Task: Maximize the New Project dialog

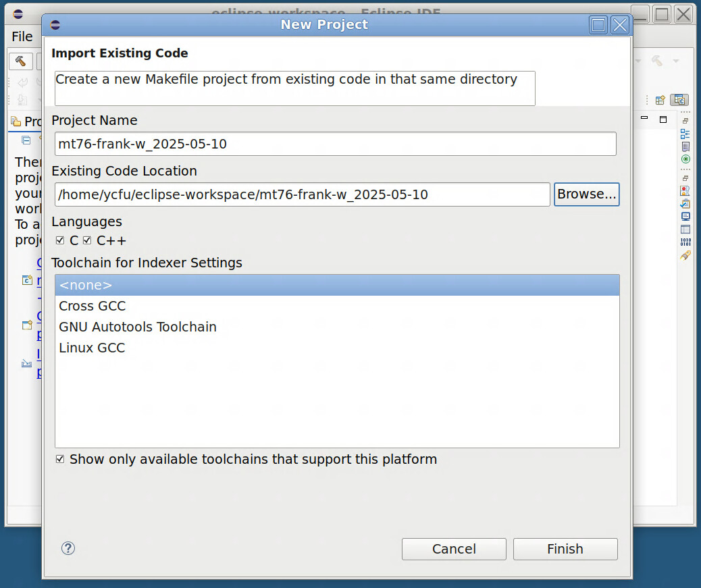Action: [x=598, y=24]
